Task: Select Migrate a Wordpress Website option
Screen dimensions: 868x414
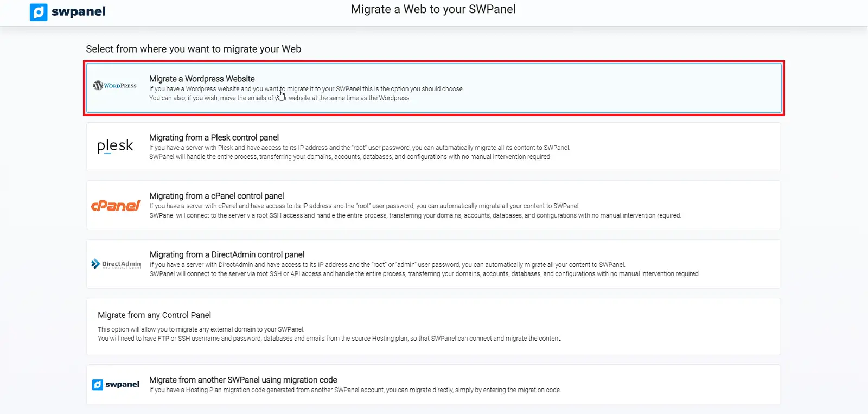Action: (x=433, y=88)
